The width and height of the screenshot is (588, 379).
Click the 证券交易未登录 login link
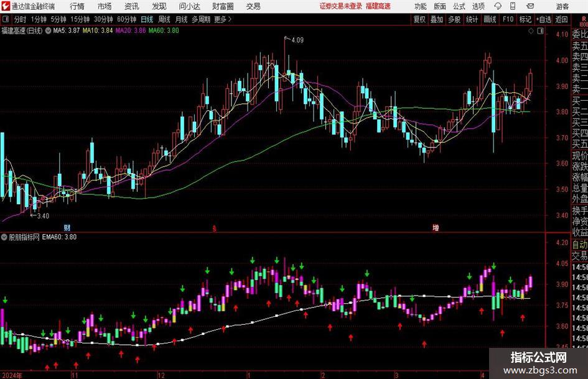coord(341,6)
